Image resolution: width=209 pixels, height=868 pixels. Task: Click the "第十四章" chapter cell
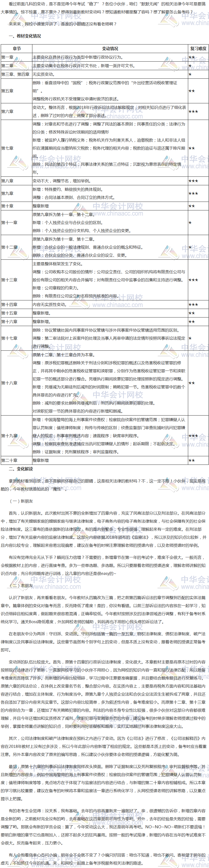tap(16, 305)
